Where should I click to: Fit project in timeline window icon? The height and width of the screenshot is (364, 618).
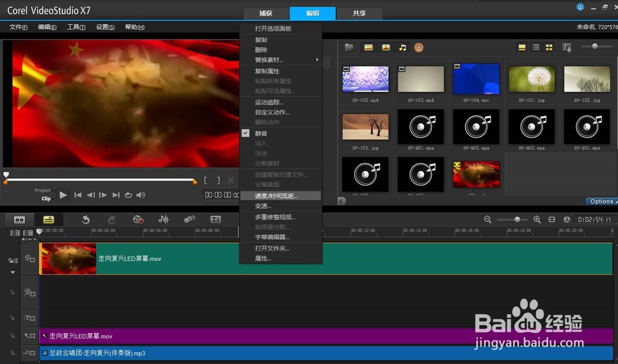pyautogui.click(x=552, y=219)
